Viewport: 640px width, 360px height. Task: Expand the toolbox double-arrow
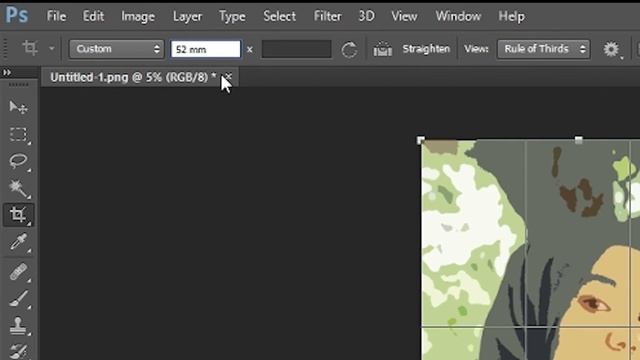click(x=7, y=72)
